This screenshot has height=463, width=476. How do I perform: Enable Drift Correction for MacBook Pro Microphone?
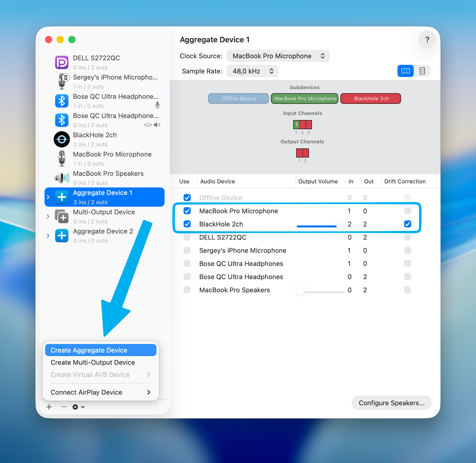[408, 211]
